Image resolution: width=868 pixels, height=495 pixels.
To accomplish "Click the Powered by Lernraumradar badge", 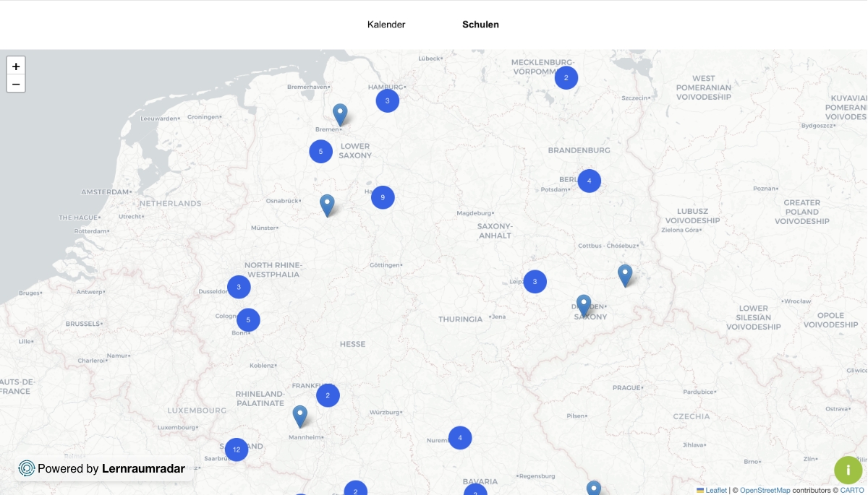I will pyautogui.click(x=103, y=468).
